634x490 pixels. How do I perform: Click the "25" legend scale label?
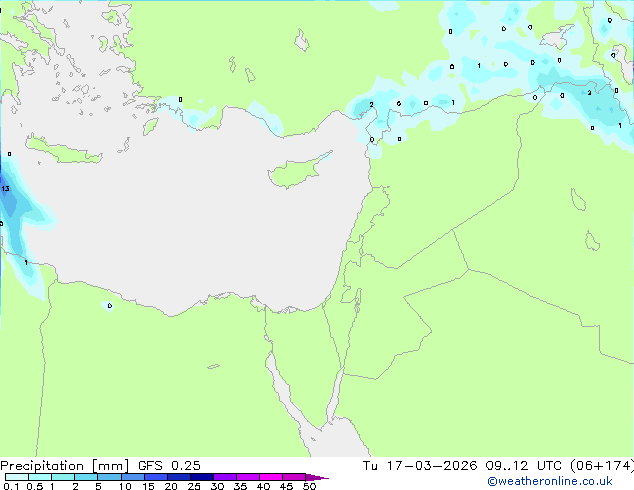coord(194,486)
